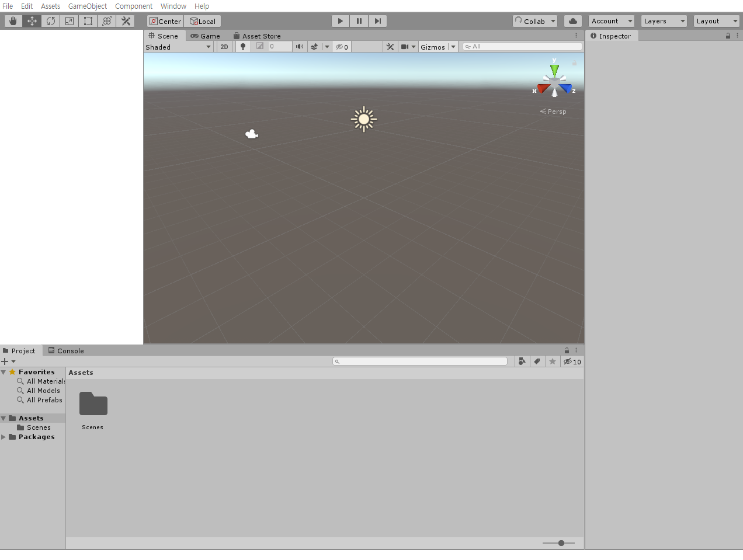Open the Help menu
Screen dimensions: 743x560
point(202,6)
